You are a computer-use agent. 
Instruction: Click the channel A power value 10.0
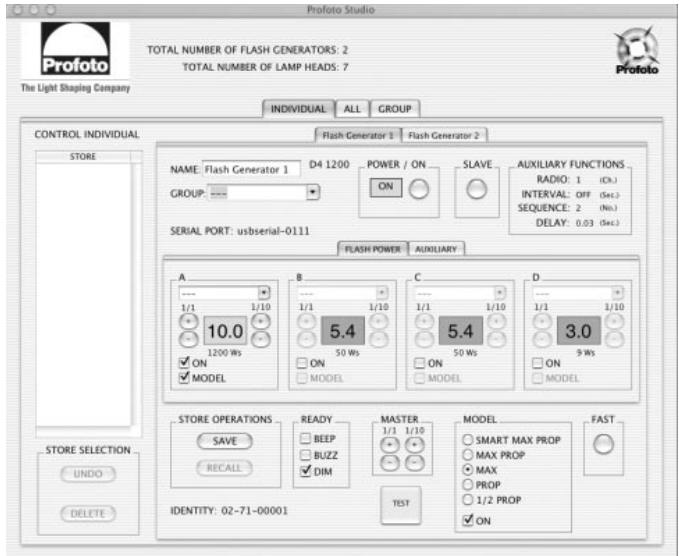click(x=225, y=331)
